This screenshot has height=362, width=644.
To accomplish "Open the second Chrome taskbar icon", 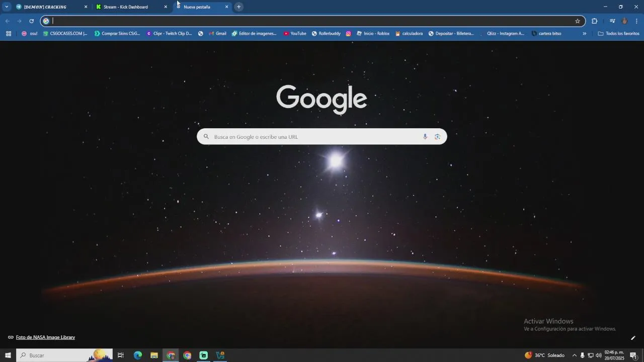I will pyautogui.click(x=187, y=355).
